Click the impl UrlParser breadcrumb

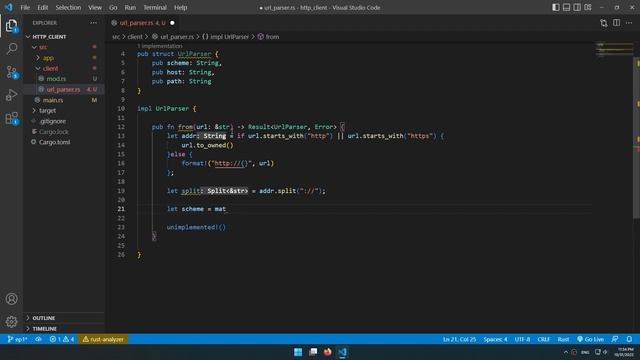(225, 37)
